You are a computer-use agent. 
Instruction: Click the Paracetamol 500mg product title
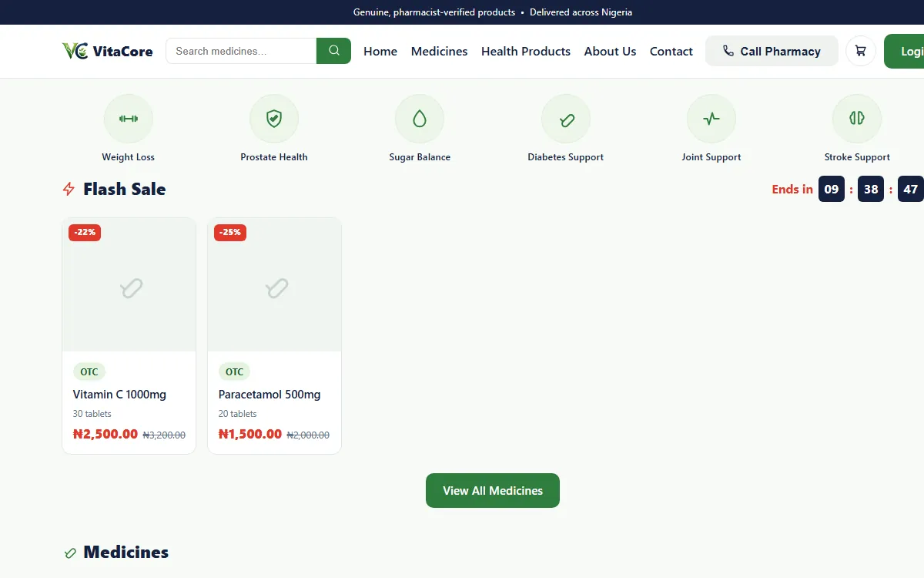(269, 395)
